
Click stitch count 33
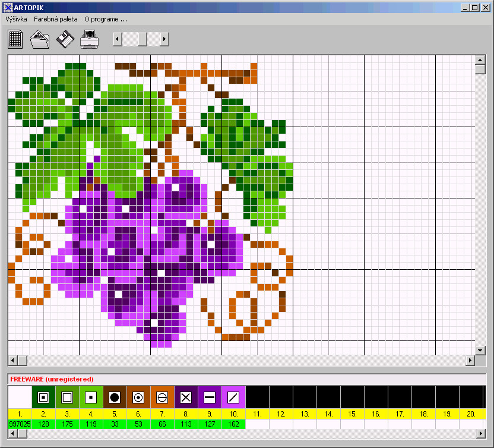(115, 424)
